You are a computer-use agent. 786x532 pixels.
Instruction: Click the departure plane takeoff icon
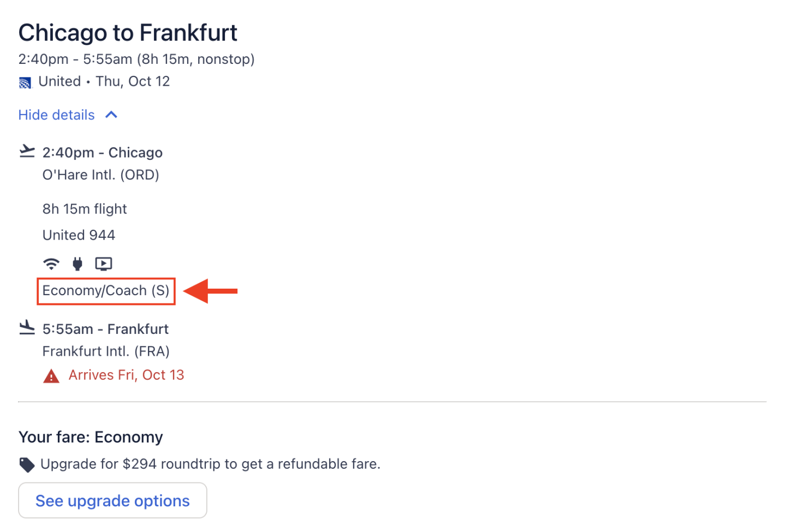click(x=27, y=151)
